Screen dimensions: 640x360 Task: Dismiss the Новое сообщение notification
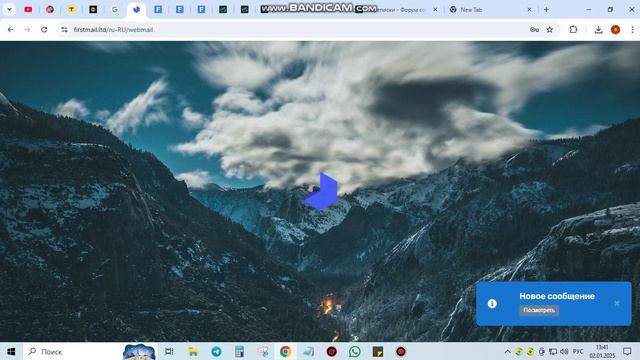pos(616,303)
